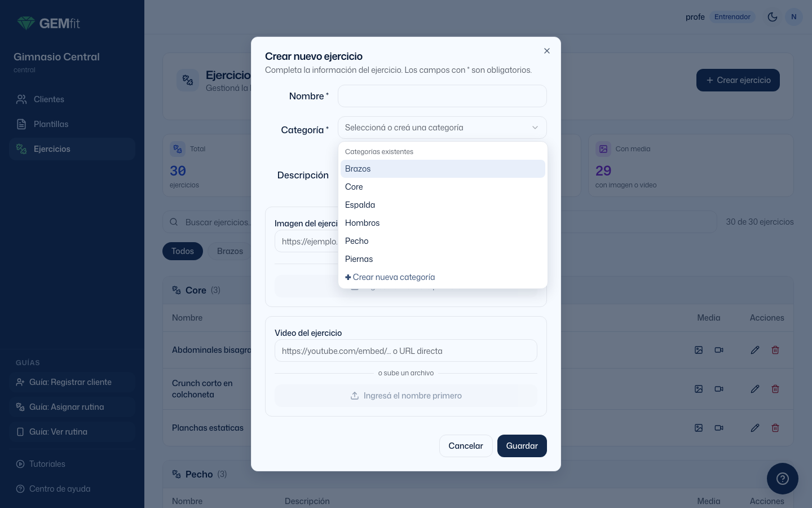812x508 pixels.
Task: Click the edit pencil for Abdominales bisagra
Action: pos(755,350)
